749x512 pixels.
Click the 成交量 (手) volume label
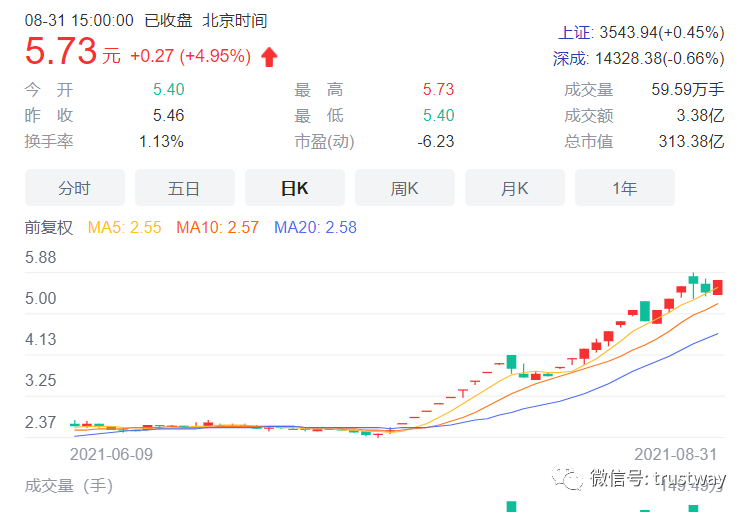coord(69,486)
